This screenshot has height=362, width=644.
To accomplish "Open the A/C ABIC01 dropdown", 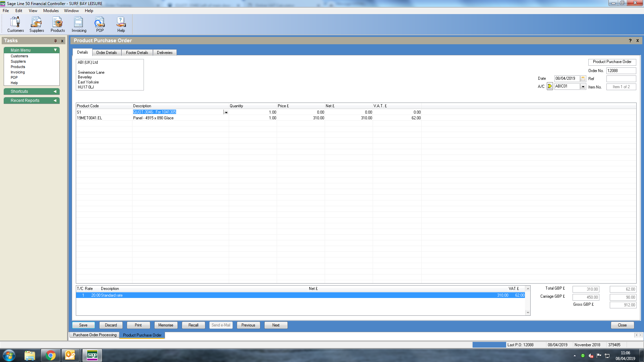I will [x=583, y=87].
